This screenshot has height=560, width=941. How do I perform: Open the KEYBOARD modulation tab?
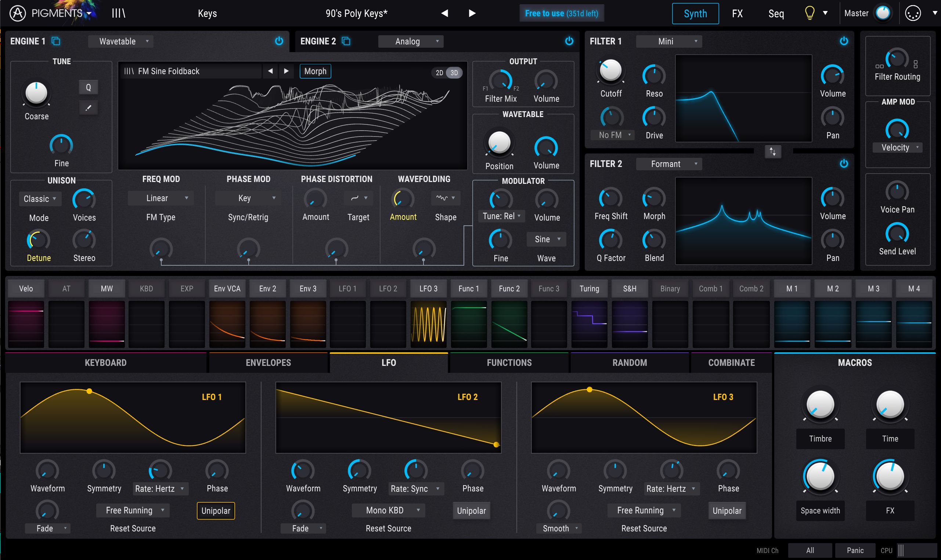[106, 363]
